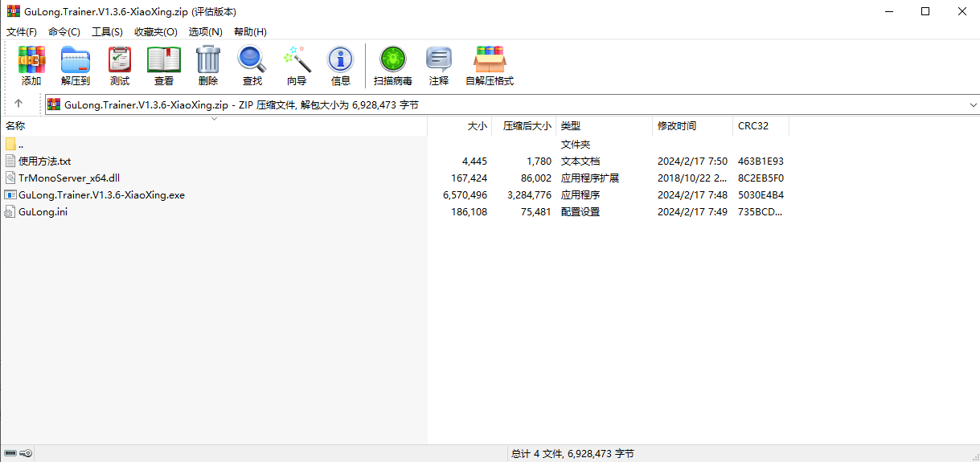Click the DLL icon of TrMonoServer_x64.dll
980x462 pixels.
10,178
